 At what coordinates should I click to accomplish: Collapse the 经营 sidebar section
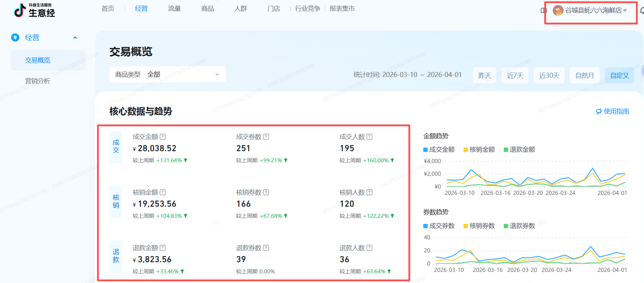point(75,38)
